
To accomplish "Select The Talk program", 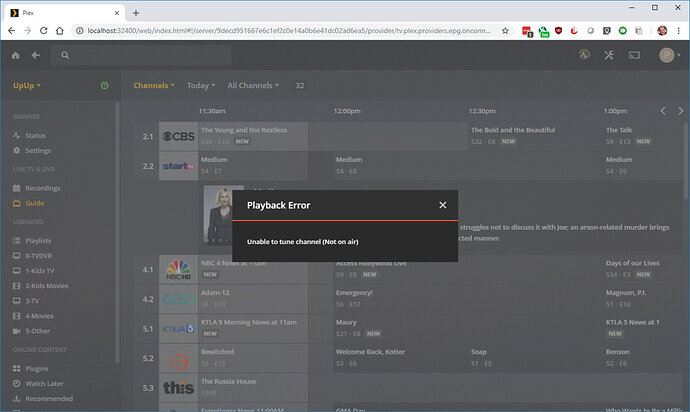I will (643, 136).
